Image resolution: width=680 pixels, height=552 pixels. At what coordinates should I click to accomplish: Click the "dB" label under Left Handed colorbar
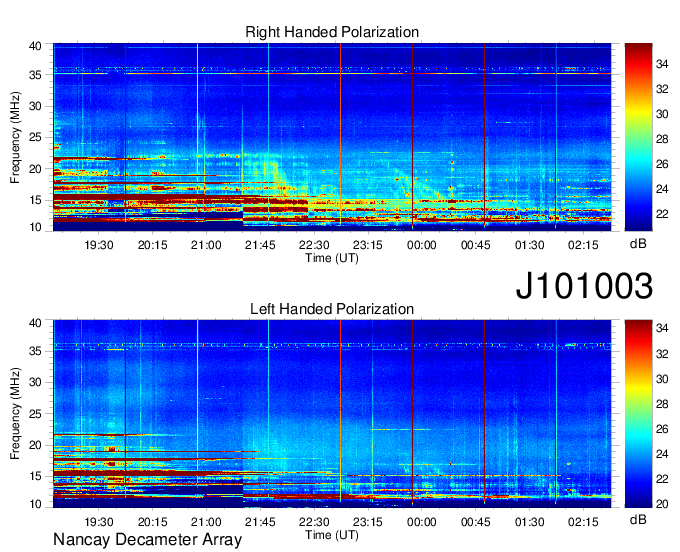tap(638, 520)
